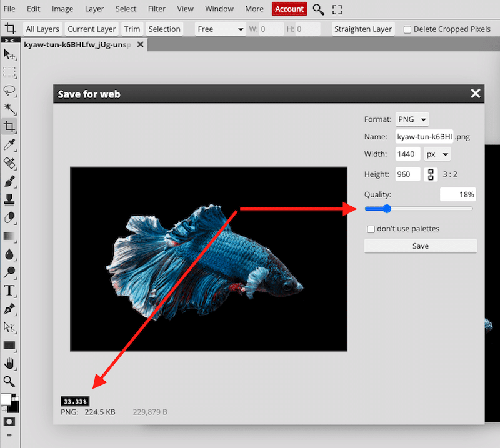Open the File menu
The image size is (500, 448).
9,9
